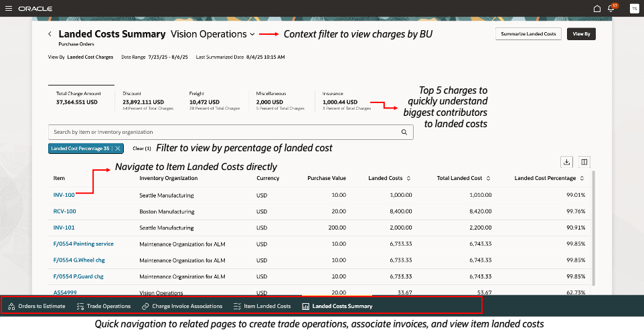Remove the Landed Cost Percentage 35 filter chip
Screen dimensions: 644x336
(118, 149)
